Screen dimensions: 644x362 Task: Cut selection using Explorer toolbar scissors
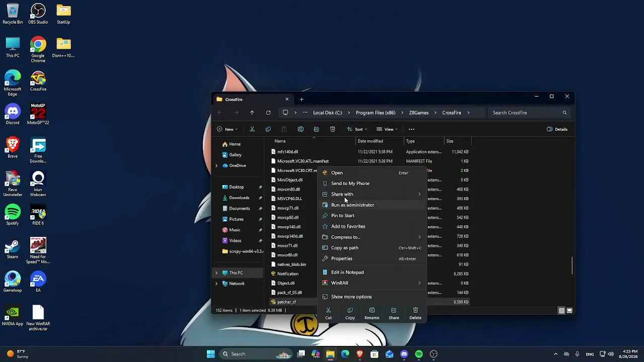[x=252, y=129]
